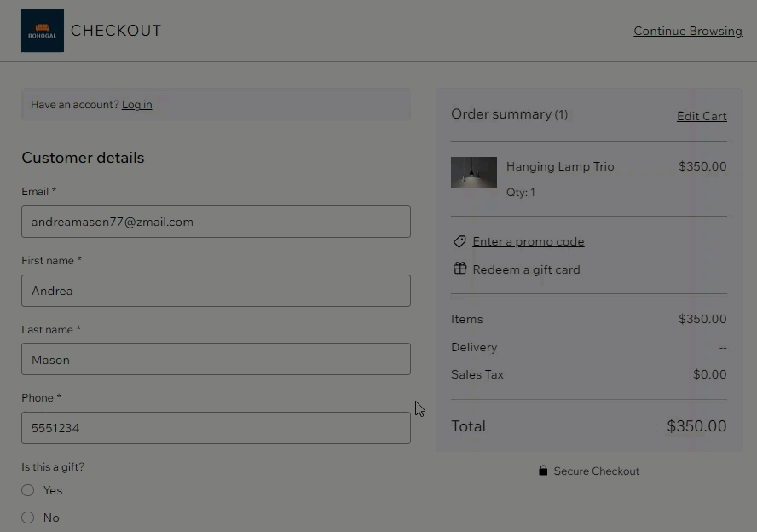Click the promo code tag icon
This screenshot has height=532, width=757.
(x=459, y=241)
